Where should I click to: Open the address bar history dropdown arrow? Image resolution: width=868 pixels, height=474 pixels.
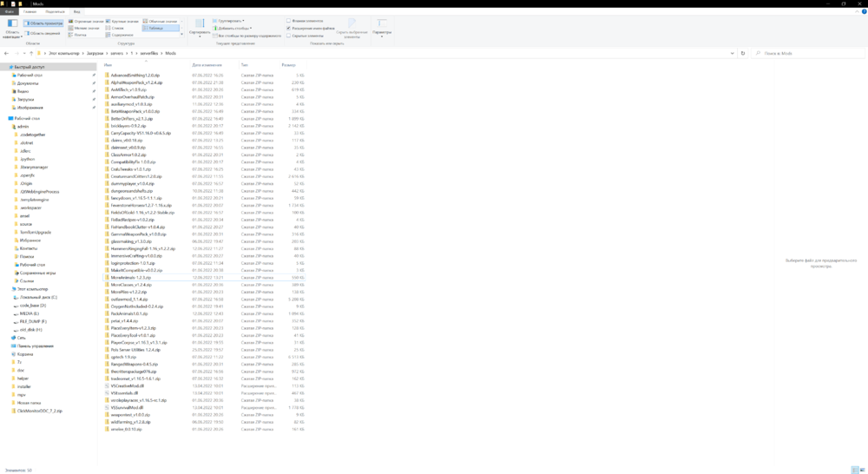[732, 53]
